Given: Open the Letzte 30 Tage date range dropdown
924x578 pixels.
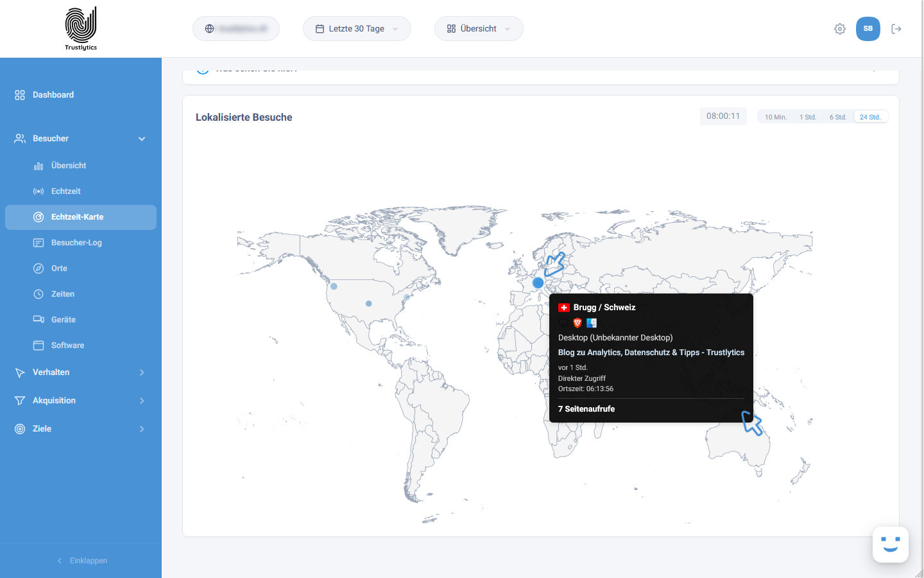Looking at the screenshot, I should pos(357,29).
